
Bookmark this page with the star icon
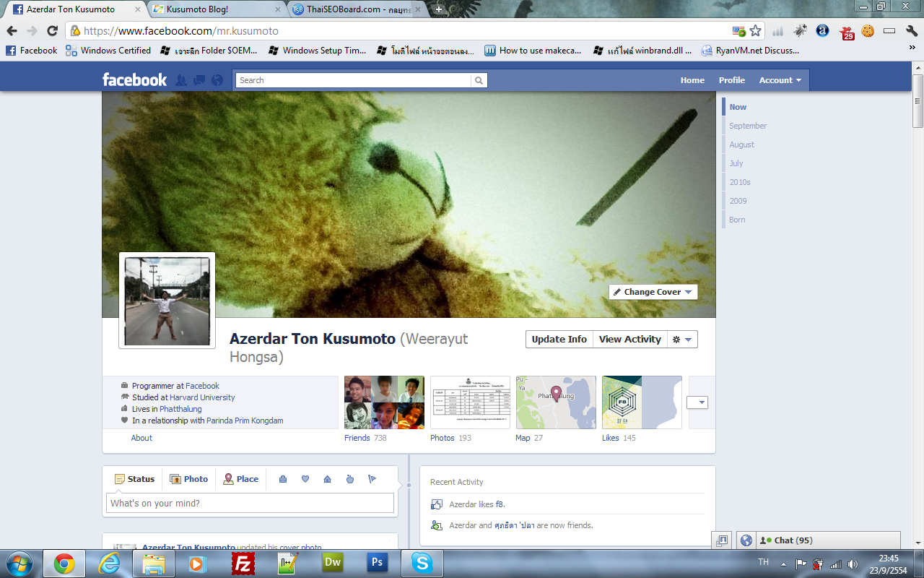(x=756, y=31)
